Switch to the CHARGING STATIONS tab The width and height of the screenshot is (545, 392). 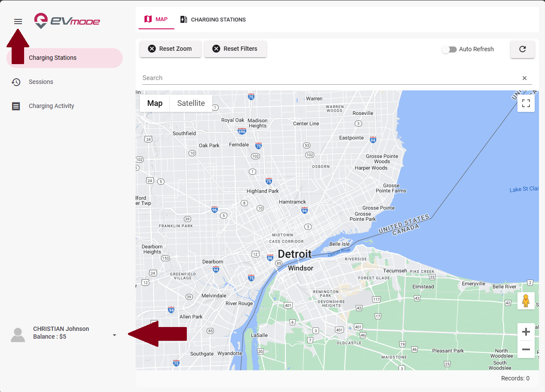(213, 19)
